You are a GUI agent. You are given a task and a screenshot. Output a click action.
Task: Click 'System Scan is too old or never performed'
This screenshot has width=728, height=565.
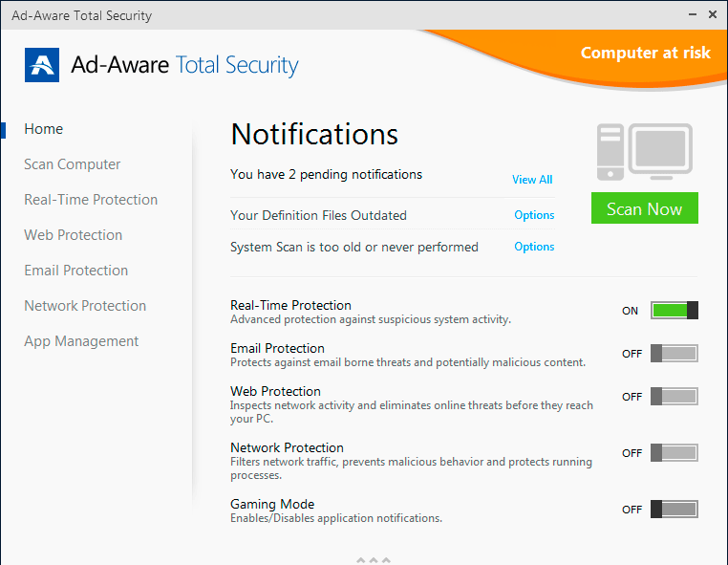pyautogui.click(x=354, y=248)
